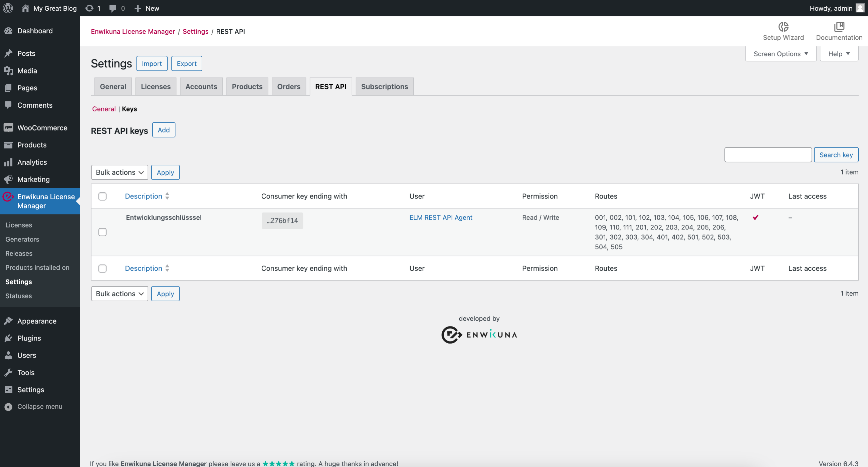
Task: Open Generators submenu item
Action: [22, 239]
